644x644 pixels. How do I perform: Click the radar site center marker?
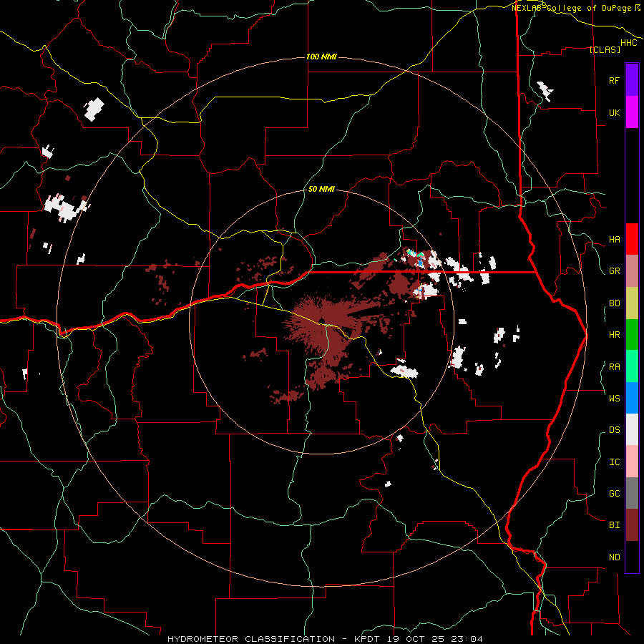[x=321, y=321]
